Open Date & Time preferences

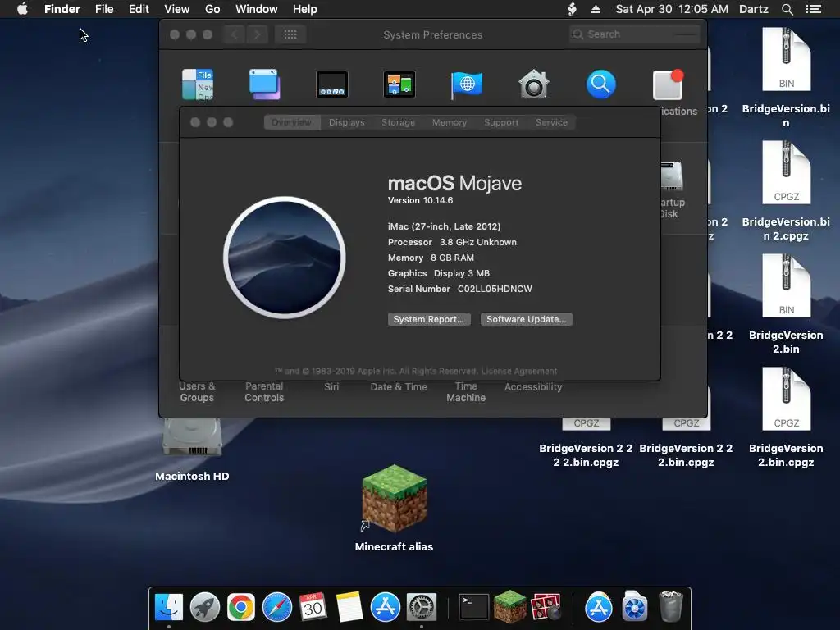point(399,387)
